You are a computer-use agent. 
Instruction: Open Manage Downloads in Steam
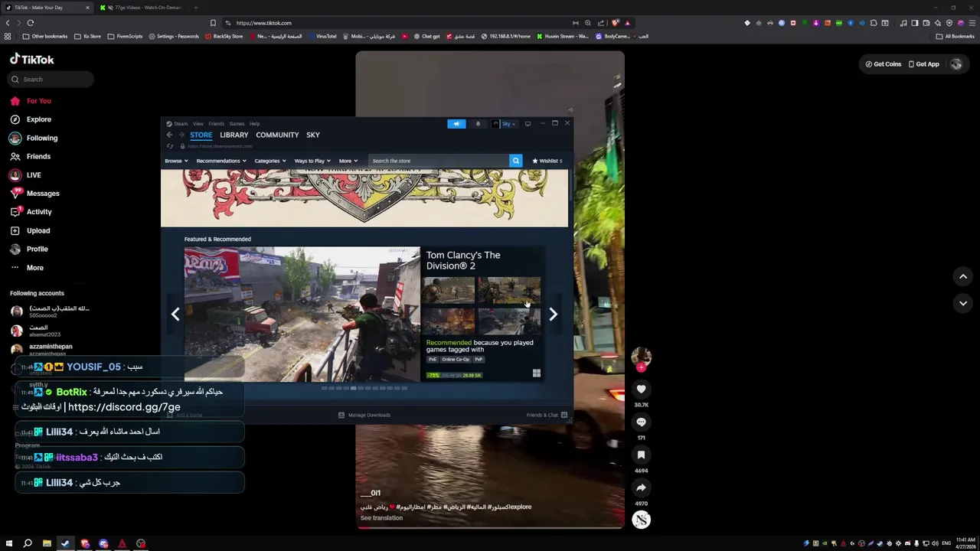point(364,415)
